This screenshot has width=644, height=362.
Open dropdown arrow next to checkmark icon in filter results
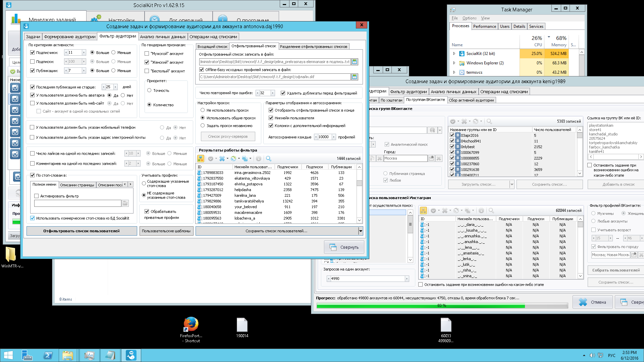216,159
